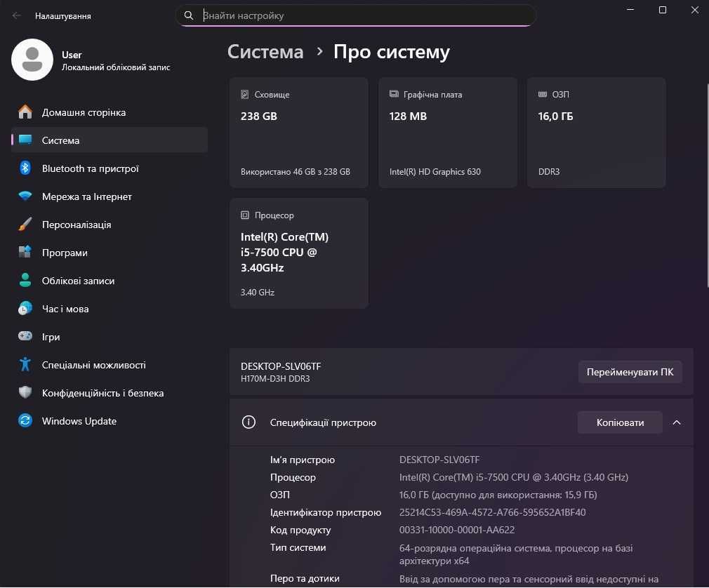Click the Ігри gamepad icon
This screenshot has height=588, width=709.
pos(25,336)
